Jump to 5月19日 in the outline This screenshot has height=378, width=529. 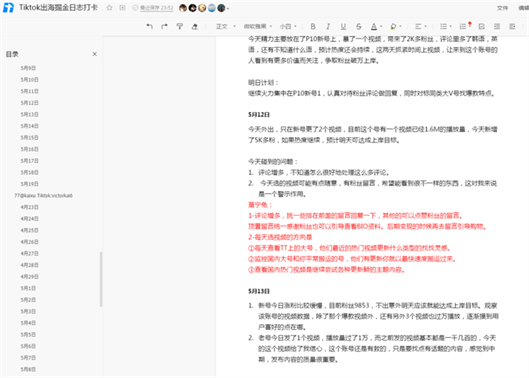click(x=29, y=184)
